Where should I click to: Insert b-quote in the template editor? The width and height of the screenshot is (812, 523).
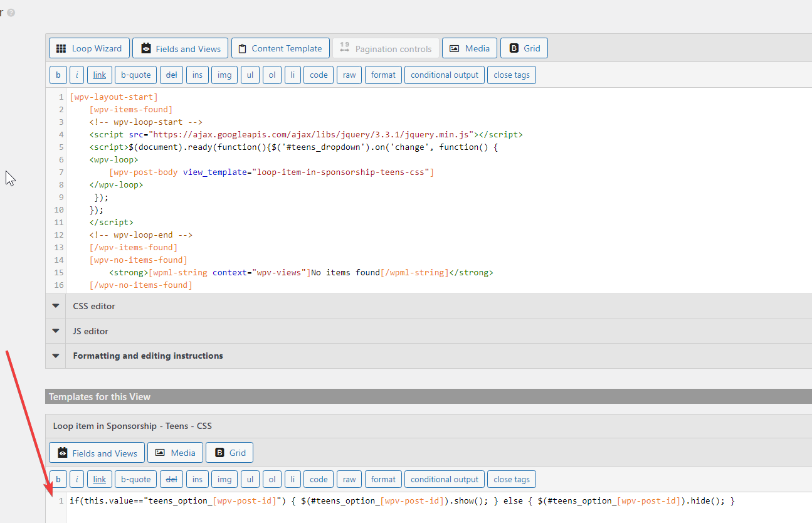click(136, 479)
